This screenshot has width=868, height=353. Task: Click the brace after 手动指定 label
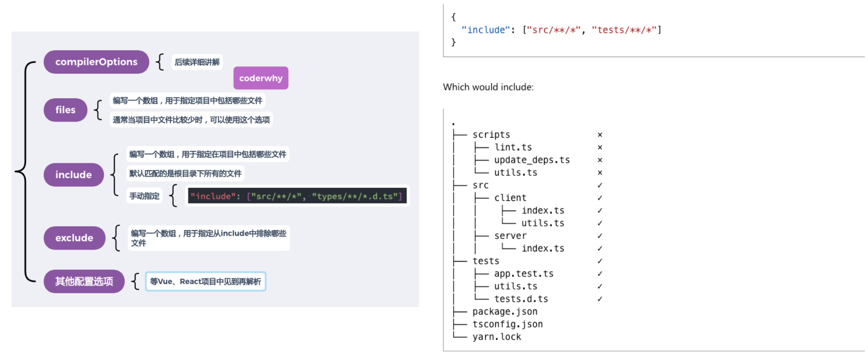pyautogui.click(x=173, y=196)
